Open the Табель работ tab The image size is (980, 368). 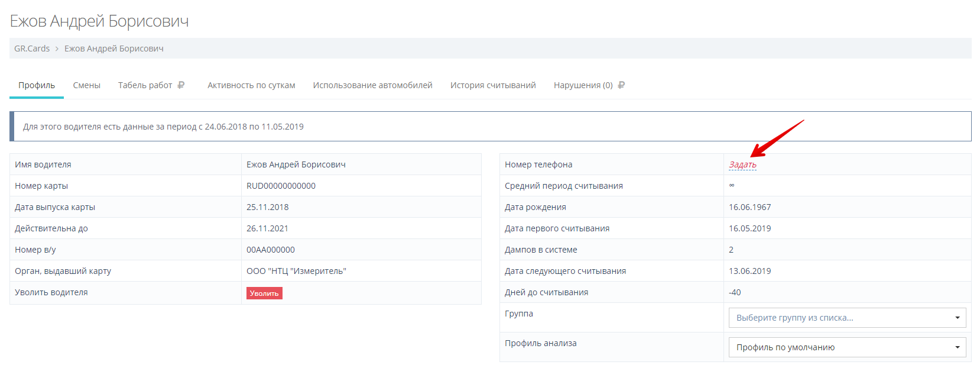tap(145, 85)
